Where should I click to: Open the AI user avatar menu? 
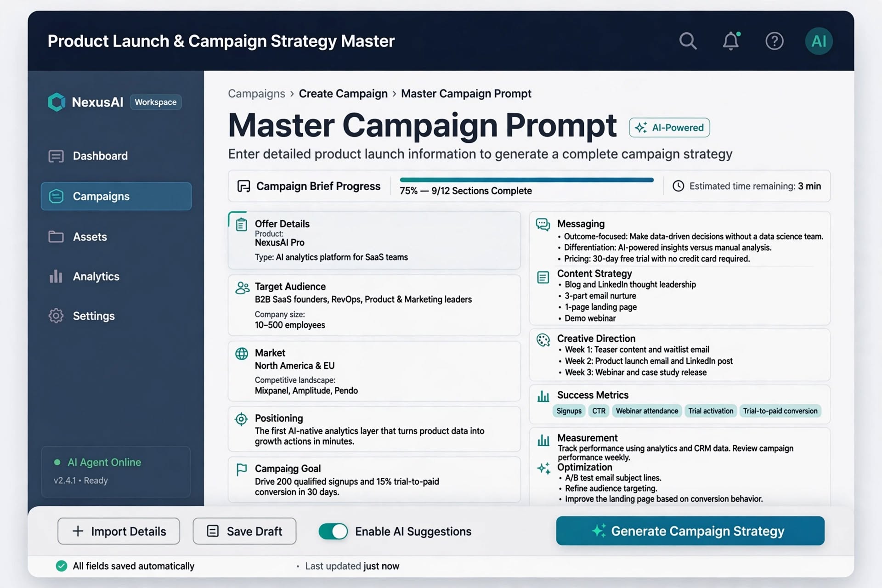(x=819, y=41)
